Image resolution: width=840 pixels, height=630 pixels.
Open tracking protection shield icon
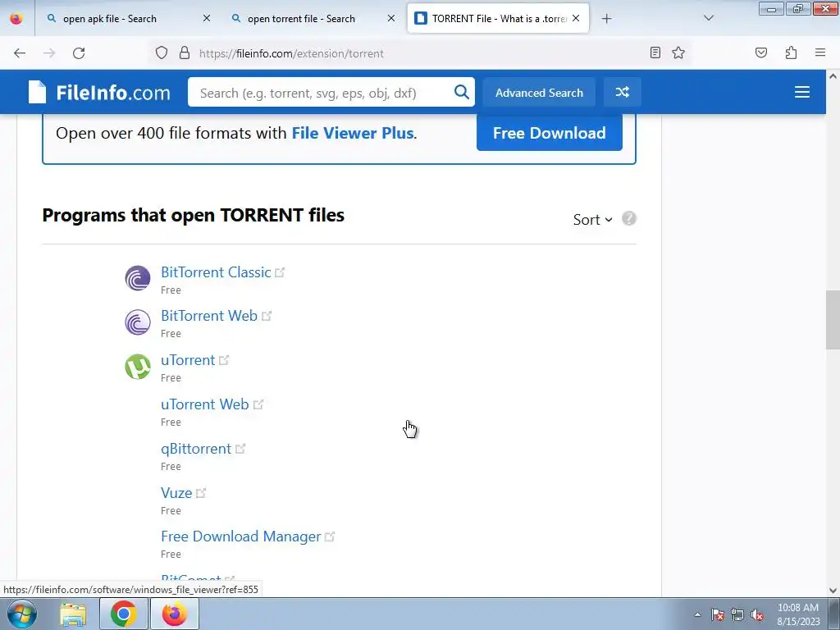click(x=162, y=52)
